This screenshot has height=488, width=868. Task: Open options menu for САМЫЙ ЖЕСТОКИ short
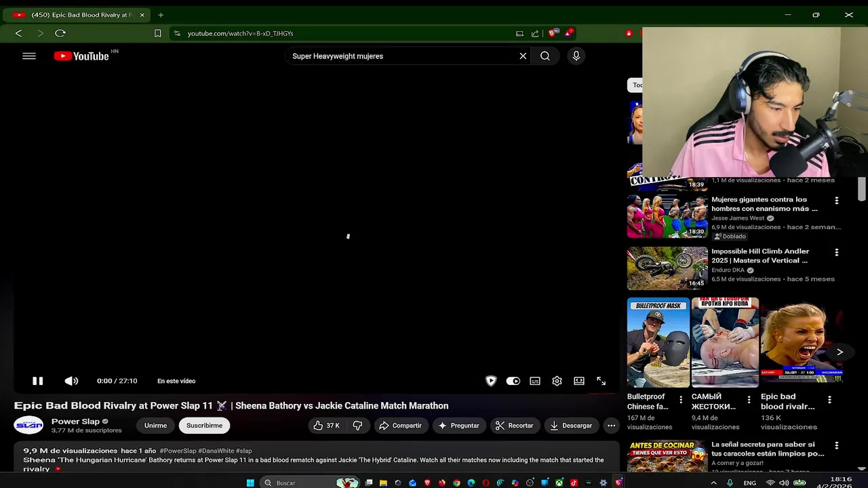coord(749,400)
